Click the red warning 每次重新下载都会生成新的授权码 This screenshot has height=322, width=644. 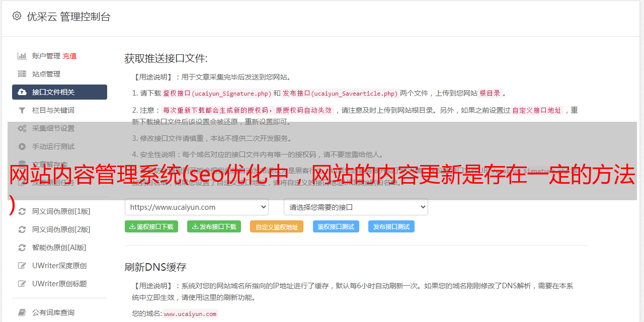coord(217,110)
